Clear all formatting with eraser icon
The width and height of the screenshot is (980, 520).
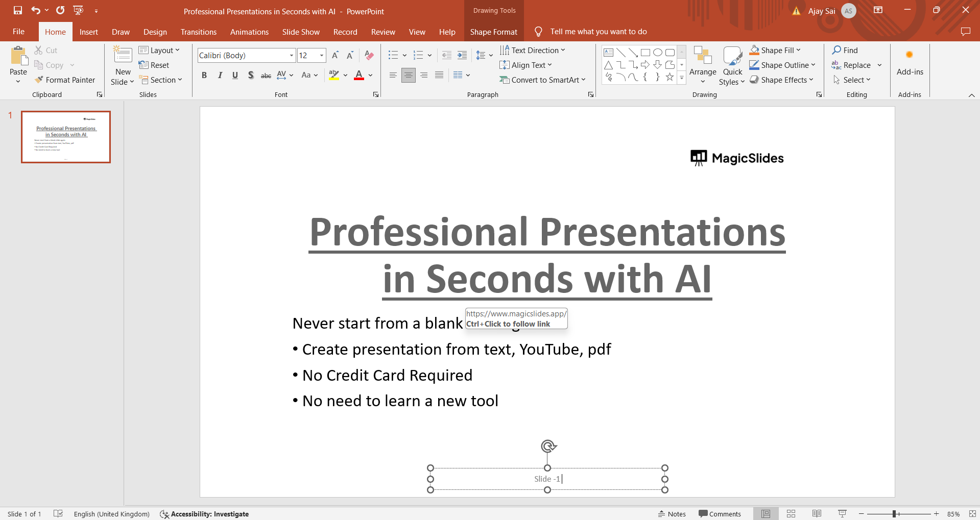pyautogui.click(x=369, y=55)
